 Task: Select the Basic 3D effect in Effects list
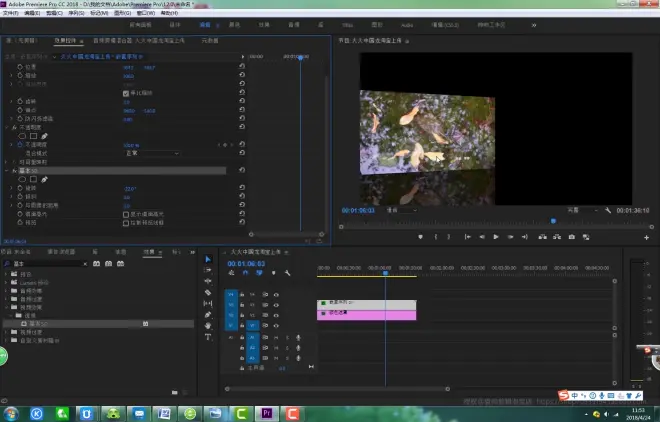pyautogui.click(x=98, y=324)
